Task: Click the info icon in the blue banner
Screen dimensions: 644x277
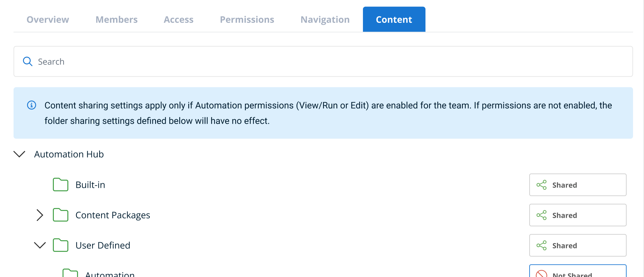Action: [x=32, y=105]
